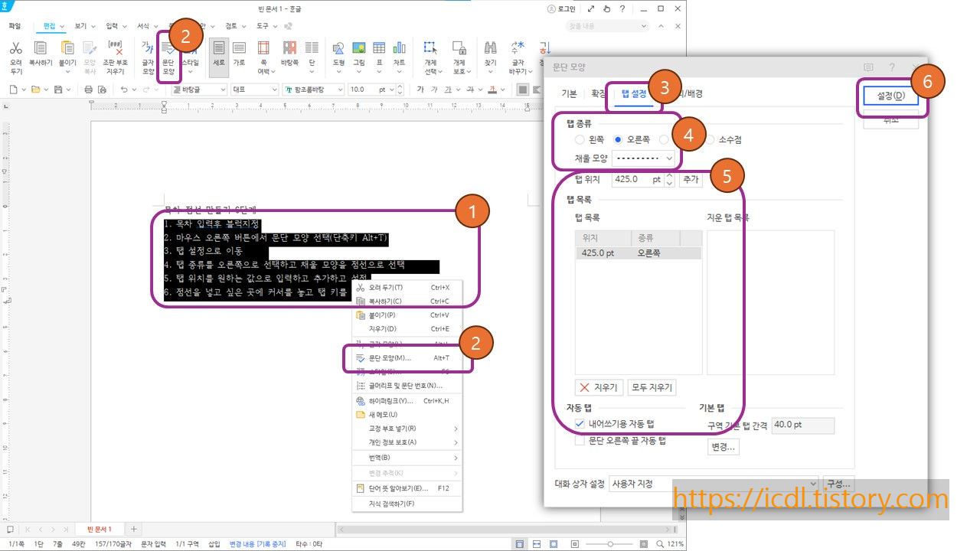Choose 문단 모양(M)... in context menu
This screenshot has height=551, width=980.
tap(407, 357)
